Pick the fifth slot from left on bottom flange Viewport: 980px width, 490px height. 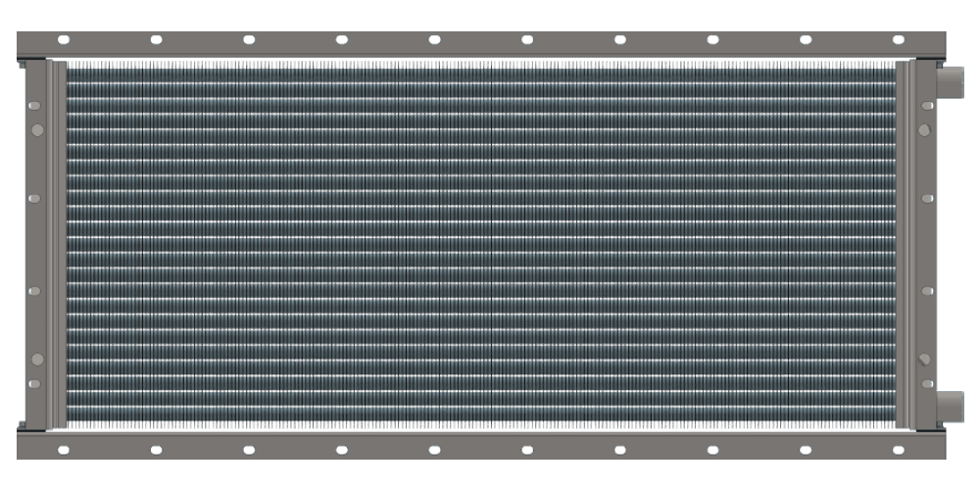click(x=434, y=450)
